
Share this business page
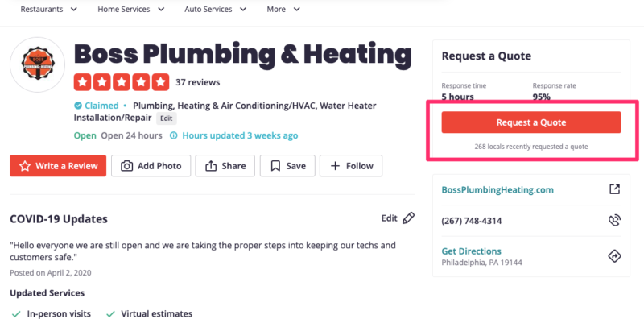(x=225, y=166)
